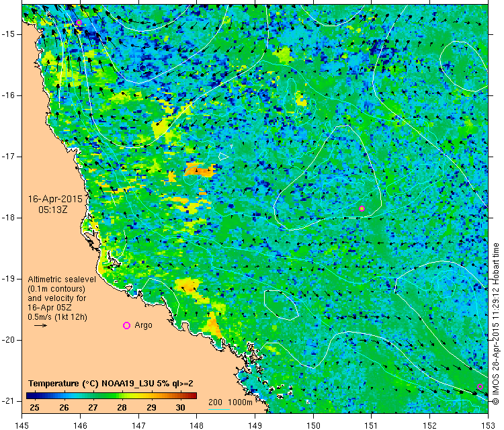Viewport: 504px width, 430px height.
Task: Click the '-16' latitude axis label
Action: tap(7, 95)
